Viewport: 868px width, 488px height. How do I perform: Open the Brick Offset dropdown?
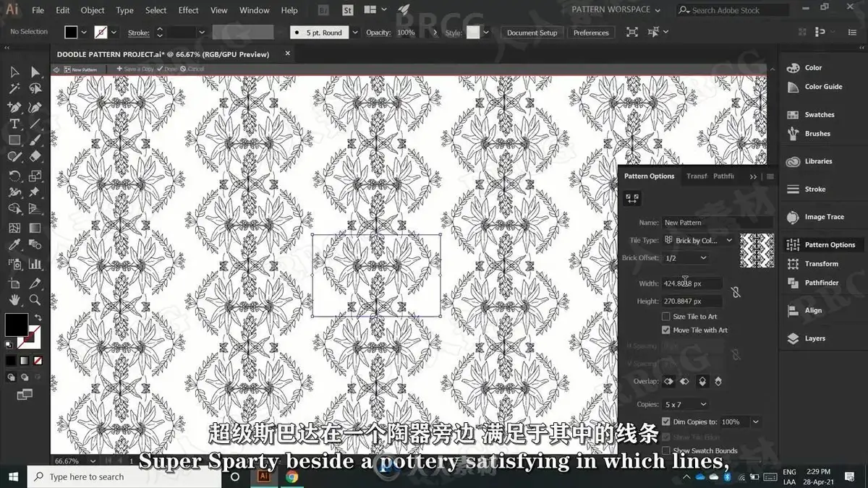686,258
